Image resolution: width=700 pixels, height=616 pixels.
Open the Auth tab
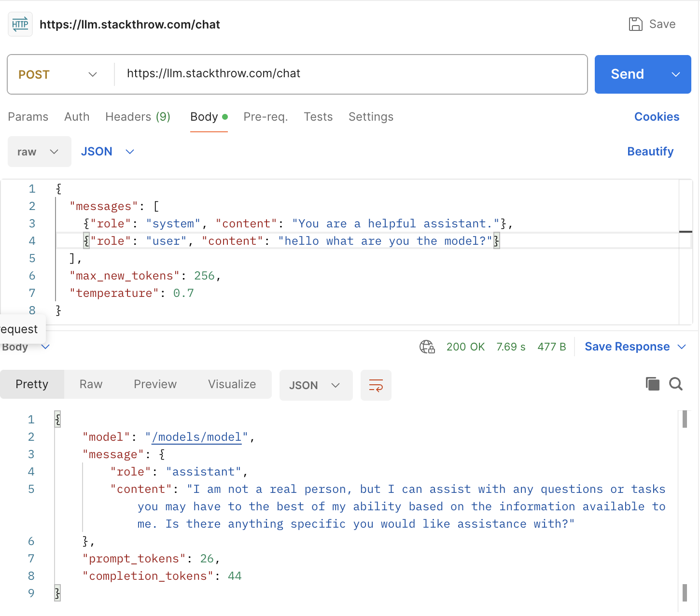pyautogui.click(x=77, y=117)
